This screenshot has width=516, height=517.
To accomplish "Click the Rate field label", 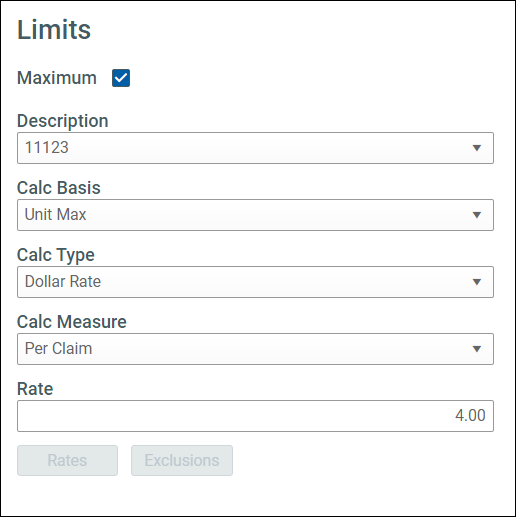I will 35,389.
